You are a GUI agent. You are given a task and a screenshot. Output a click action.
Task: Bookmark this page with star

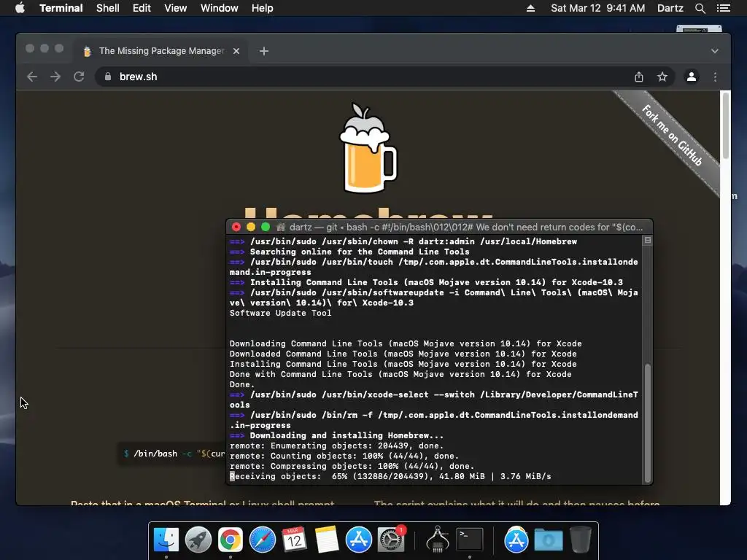pos(662,77)
